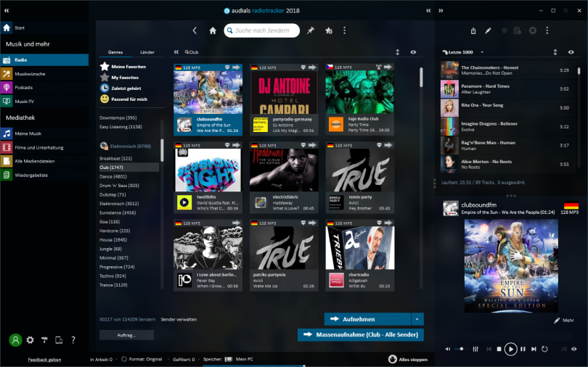Screen dimensions: 588x367
Task: Toggle favorite heart on partyradio-germany
Action: [x=303, y=67]
